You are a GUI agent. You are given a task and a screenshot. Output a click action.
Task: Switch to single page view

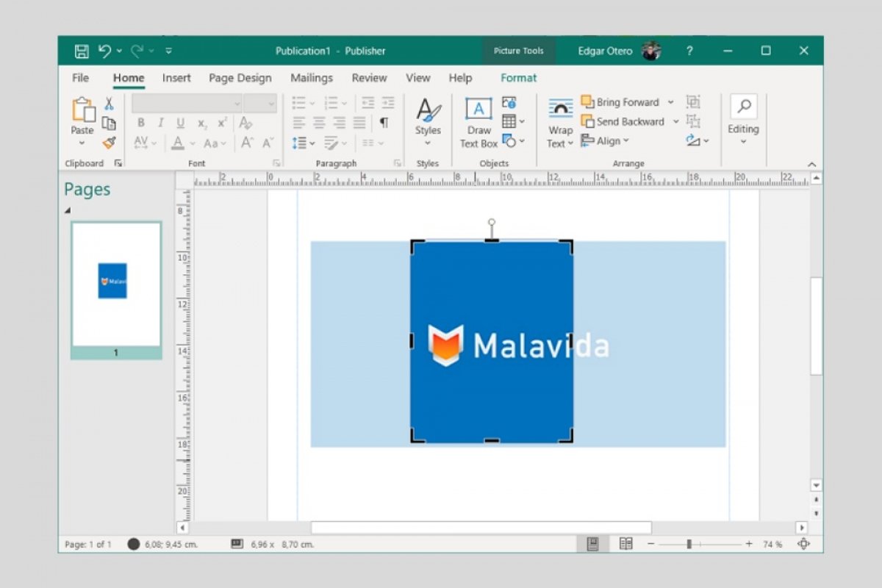point(593,544)
